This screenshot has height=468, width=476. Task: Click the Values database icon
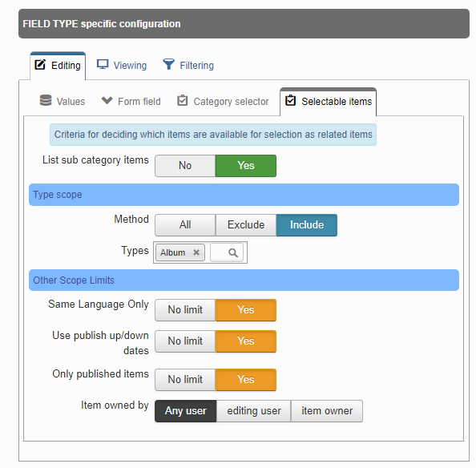[x=46, y=100]
